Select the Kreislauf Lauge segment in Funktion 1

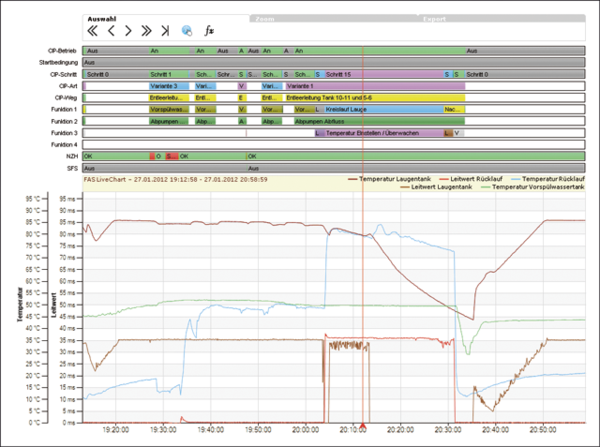coord(384,109)
